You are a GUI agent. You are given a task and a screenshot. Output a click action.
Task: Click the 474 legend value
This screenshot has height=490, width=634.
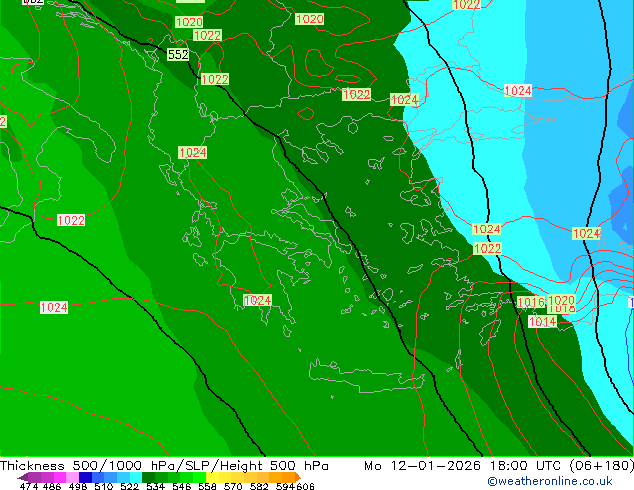point(29,486)
